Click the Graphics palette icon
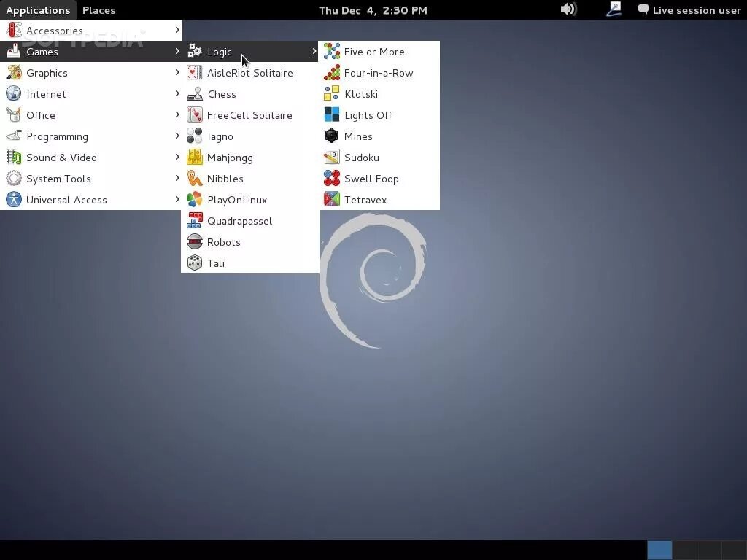747x560 pixels. tap(13, 72)
